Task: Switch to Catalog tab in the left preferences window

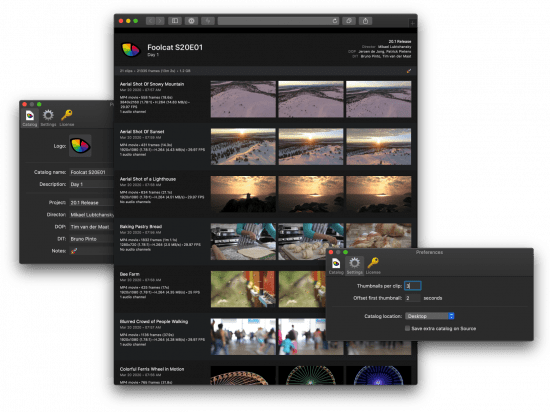Action: [x=30, y=118]
